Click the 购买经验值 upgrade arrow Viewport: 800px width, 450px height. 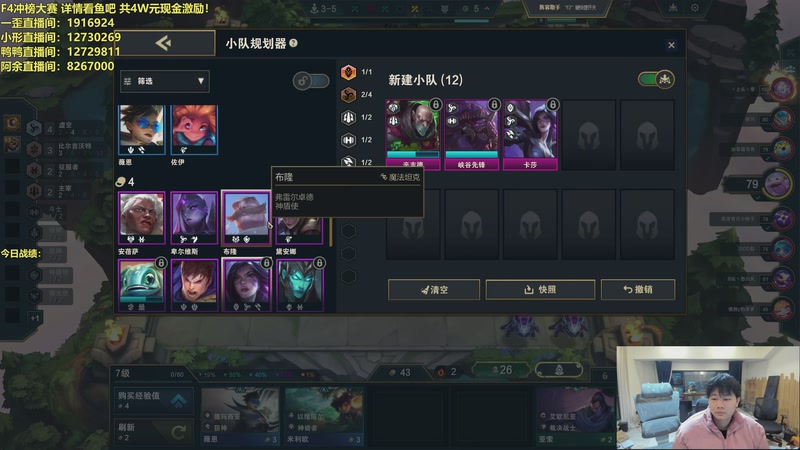pyautogui.click(x=178, y=401)
